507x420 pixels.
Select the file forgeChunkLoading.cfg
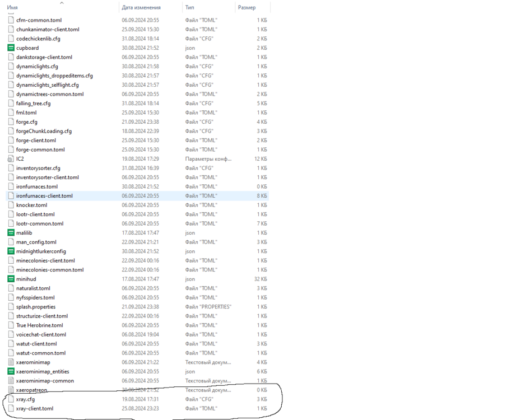coord(44,131)
